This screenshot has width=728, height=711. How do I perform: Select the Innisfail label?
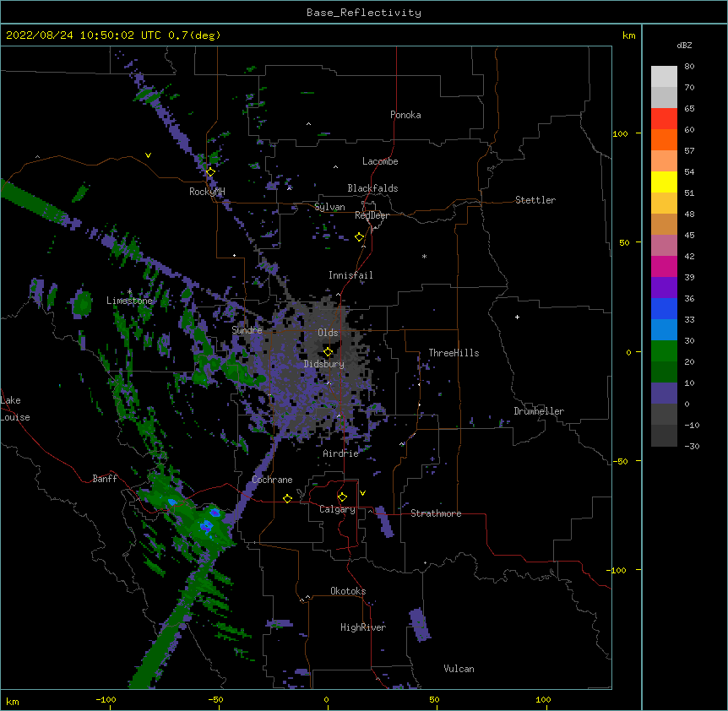coord(350,275)
